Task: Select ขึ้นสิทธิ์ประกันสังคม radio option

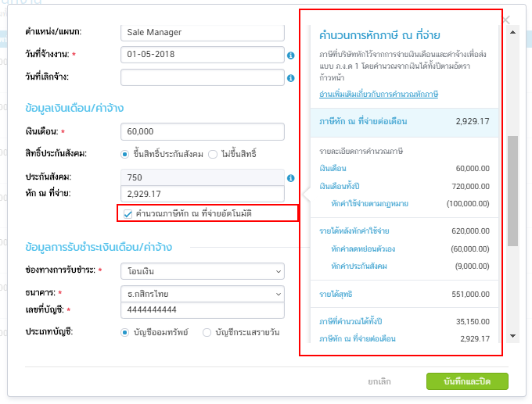Action: pos(125,154)
